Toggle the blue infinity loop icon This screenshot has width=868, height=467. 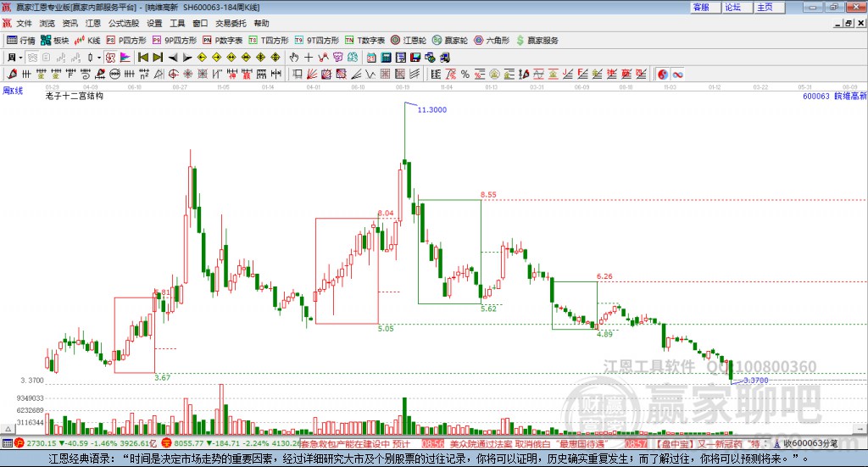[677, 74]
